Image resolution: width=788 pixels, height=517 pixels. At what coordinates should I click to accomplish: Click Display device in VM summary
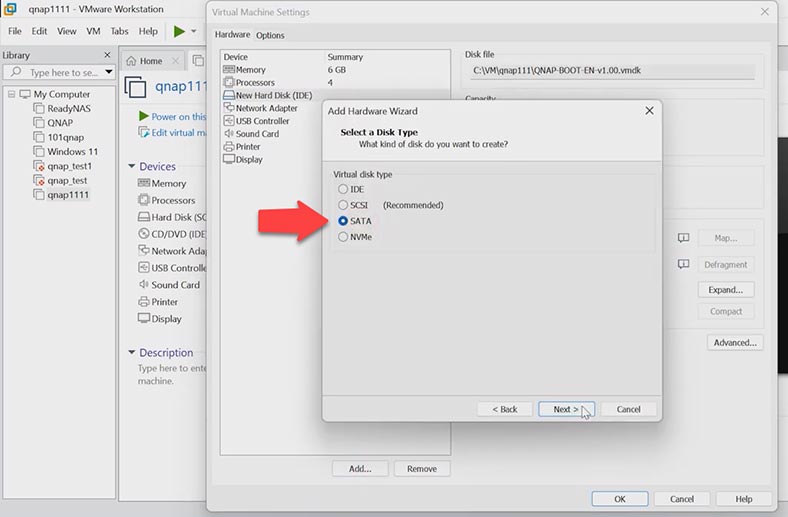pyautogui.click(x=160, y=319)
